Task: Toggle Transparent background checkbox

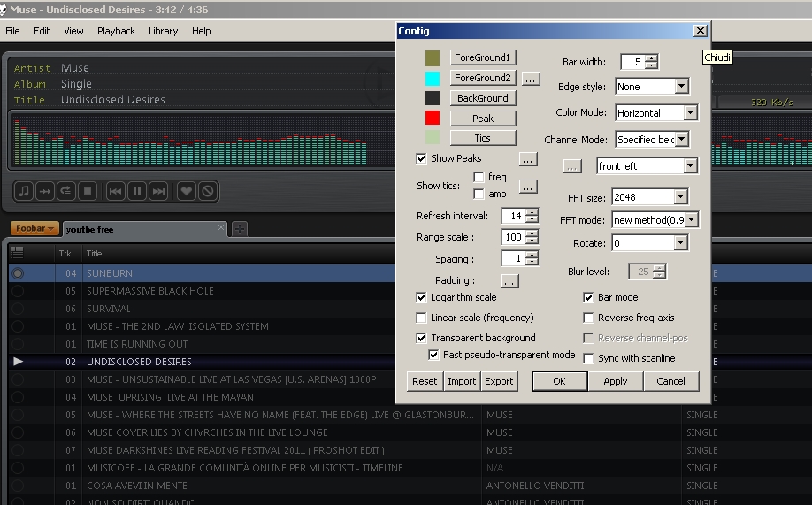Action: (421, 338)
